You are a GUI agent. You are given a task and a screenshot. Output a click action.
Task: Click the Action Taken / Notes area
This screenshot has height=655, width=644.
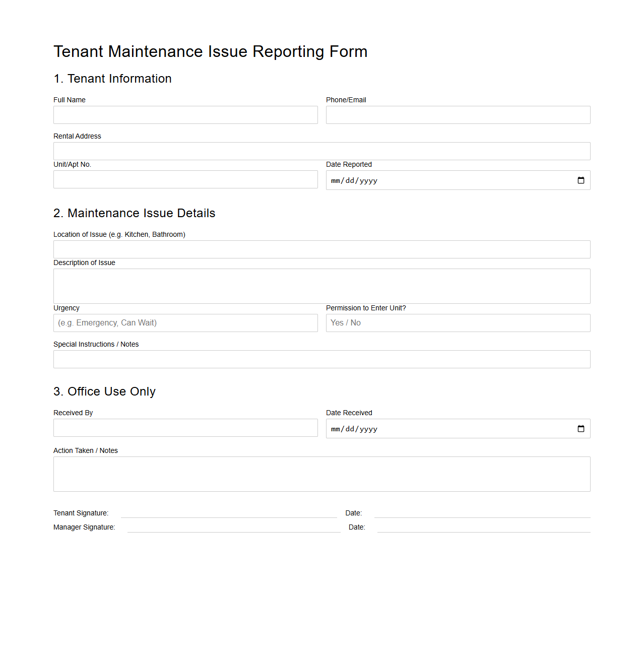click(321, 474)
